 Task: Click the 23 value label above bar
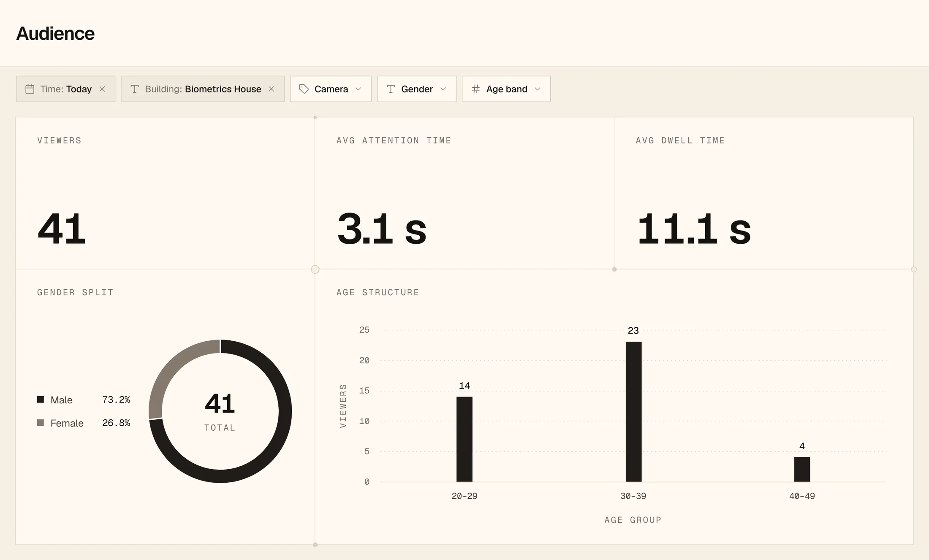point(633,331)
